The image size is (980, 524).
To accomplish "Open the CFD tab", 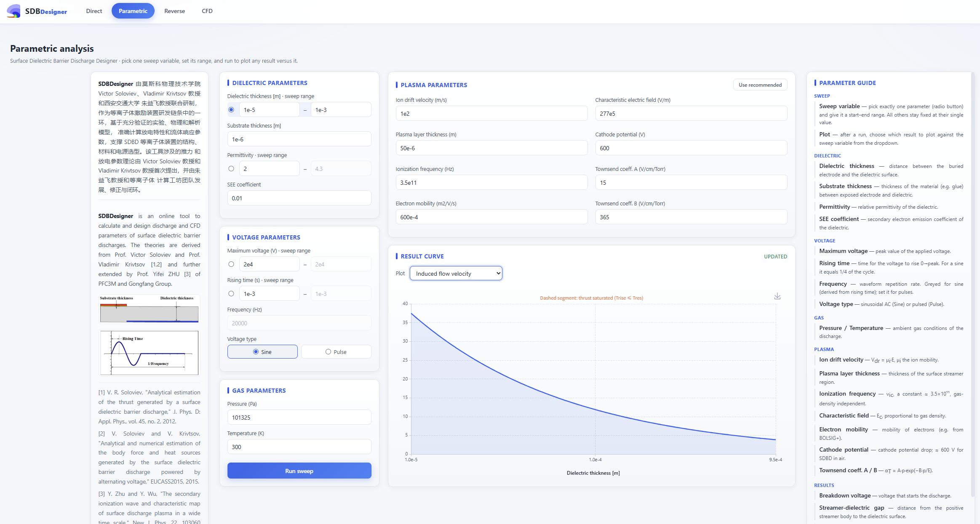I will [x=207, y=11].
